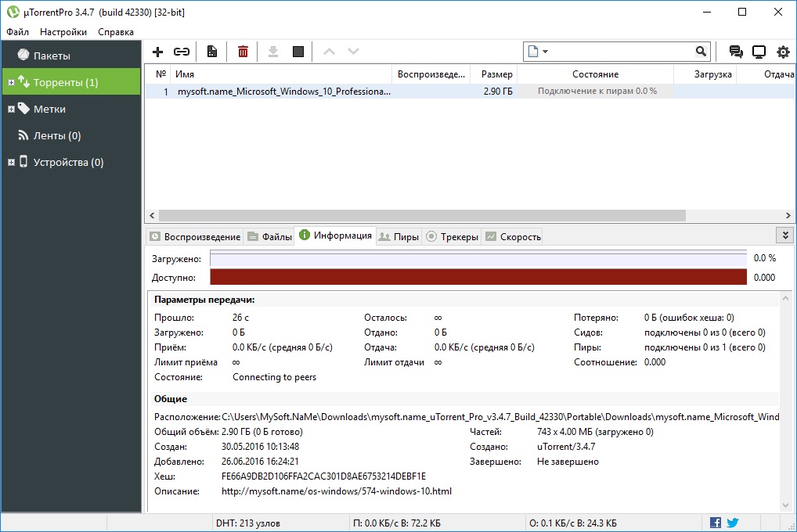The width and height of the screenshot is (797, 532).
Task: Click the О: 0.1 КБ/с upload status entry
Action: [x=573, y=523]
